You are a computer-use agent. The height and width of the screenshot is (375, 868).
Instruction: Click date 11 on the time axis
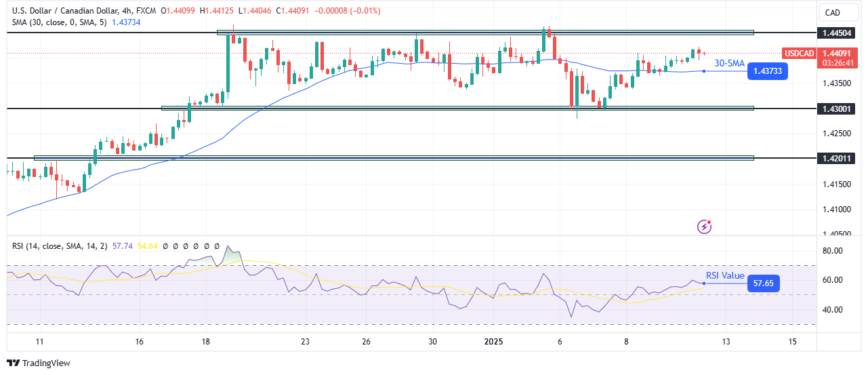pos(39,342)
